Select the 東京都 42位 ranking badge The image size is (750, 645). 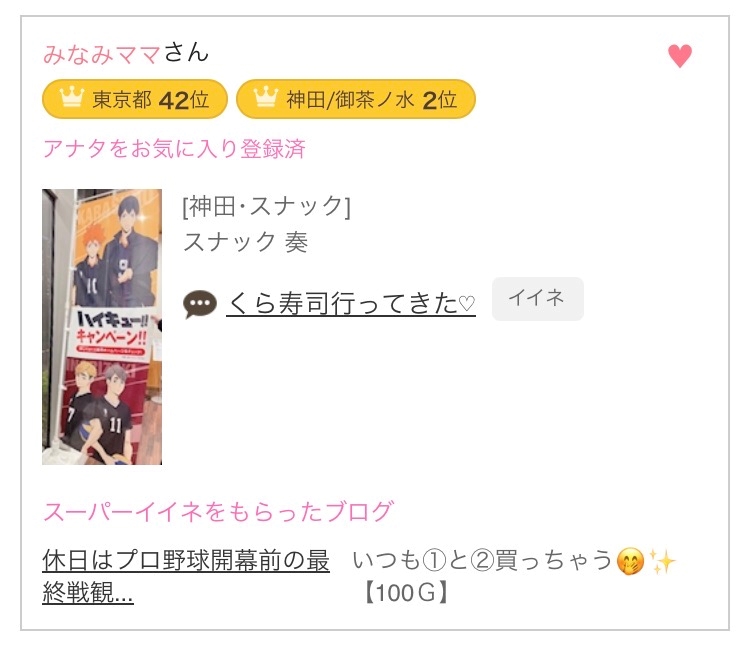pyautogui.click(x=134, y=99)
